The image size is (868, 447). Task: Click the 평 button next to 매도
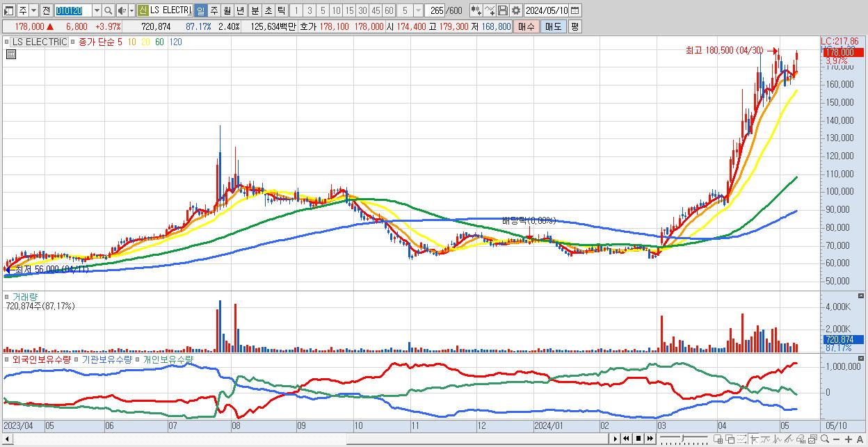point(574,26)
